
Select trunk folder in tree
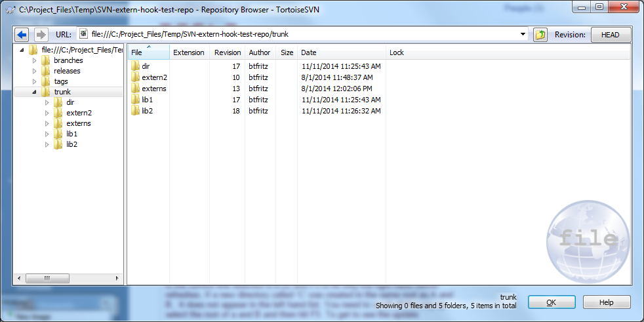click(x=62, y=92)
